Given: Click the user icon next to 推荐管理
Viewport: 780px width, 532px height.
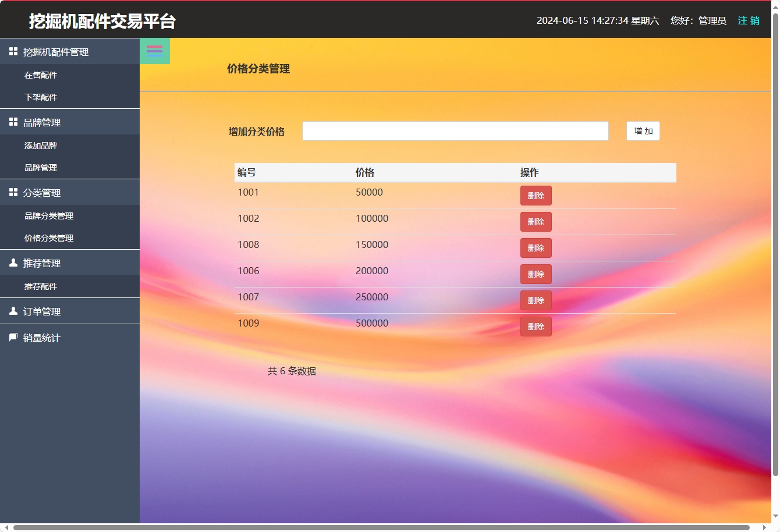Looking at the screenshot, I should tap(13, 263).
